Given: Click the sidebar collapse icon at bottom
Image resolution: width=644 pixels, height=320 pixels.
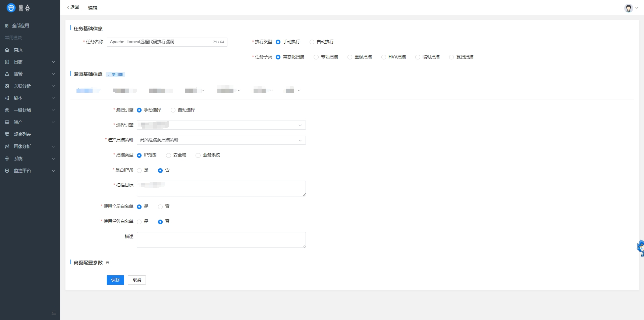Looking at the screenshot, I should [54, 313].
